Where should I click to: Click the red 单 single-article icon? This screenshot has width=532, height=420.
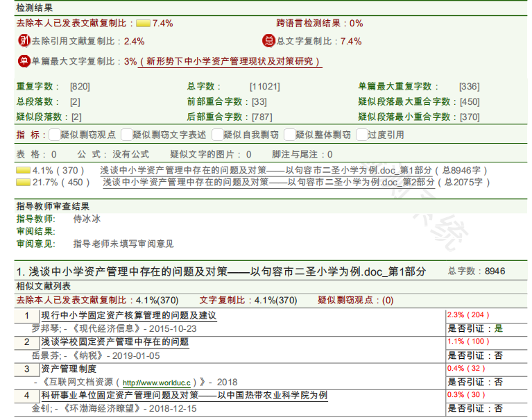24,61
